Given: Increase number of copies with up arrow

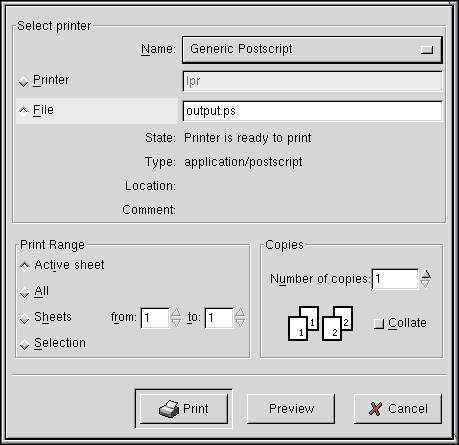Looking at the screenshot, I should tap(425, 274).
